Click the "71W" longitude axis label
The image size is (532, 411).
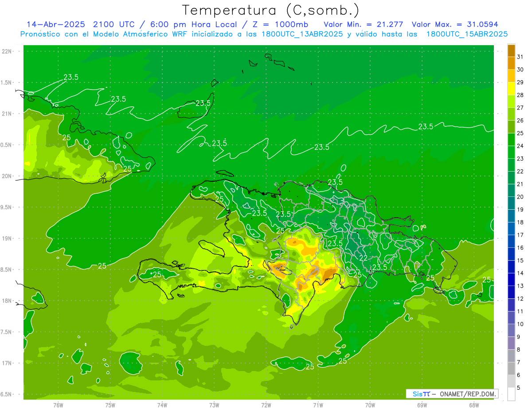[318, 405]
